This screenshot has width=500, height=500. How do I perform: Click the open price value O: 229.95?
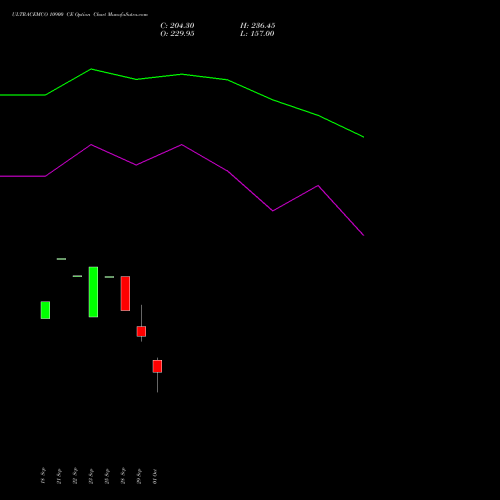[177, 34]
